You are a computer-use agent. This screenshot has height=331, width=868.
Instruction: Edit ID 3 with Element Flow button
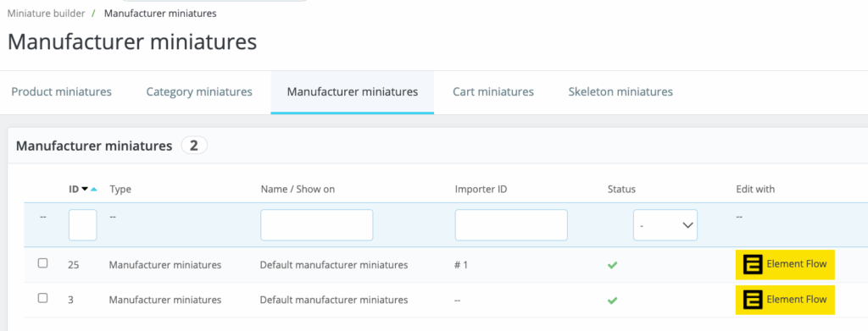pyautogui.click(x=785, y=300)
